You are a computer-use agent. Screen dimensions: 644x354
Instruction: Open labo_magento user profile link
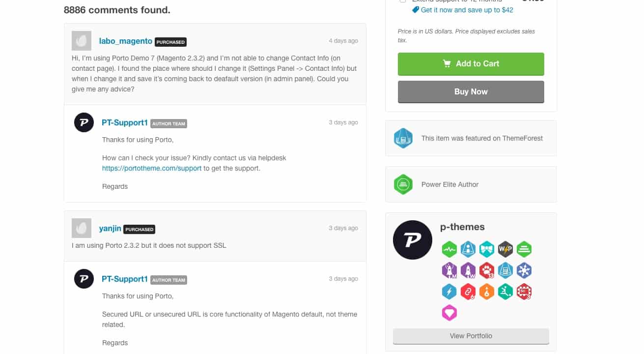126,41
